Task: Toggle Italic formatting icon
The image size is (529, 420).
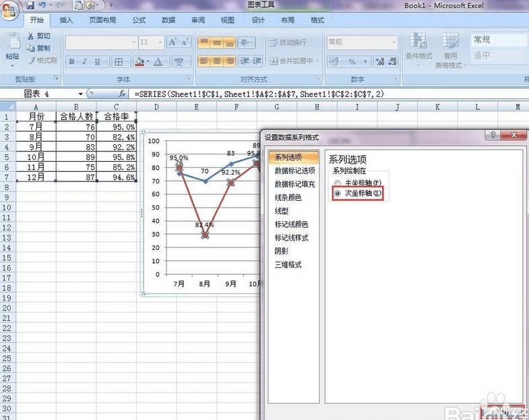Action: (84, 62)
